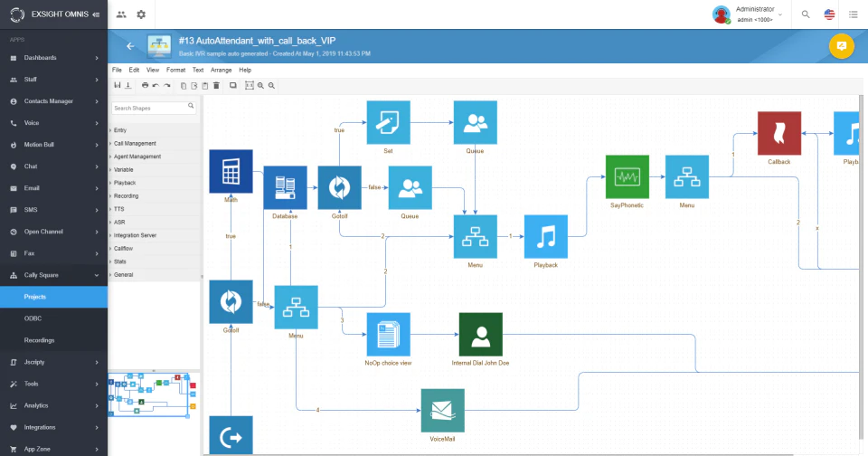Open the language flag selector
The height and width of the screenshot is (456, 868).
click(829, 14)
